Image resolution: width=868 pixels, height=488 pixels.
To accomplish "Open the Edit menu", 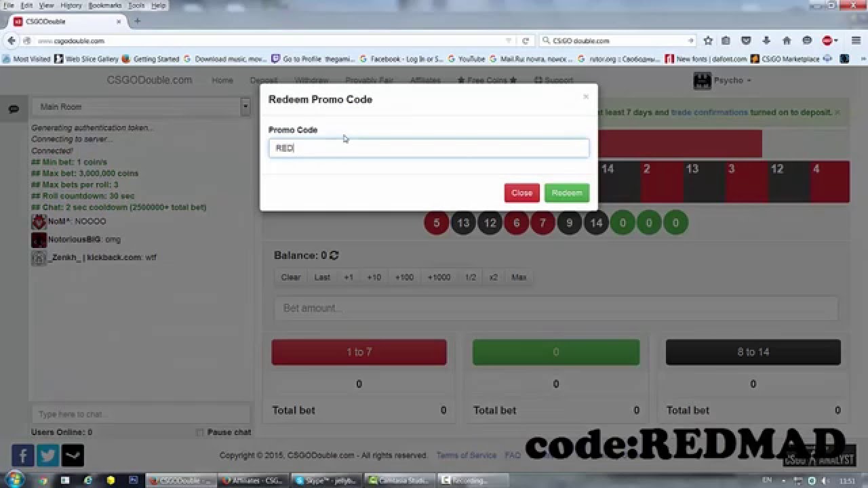I will [x=26, y=5].
